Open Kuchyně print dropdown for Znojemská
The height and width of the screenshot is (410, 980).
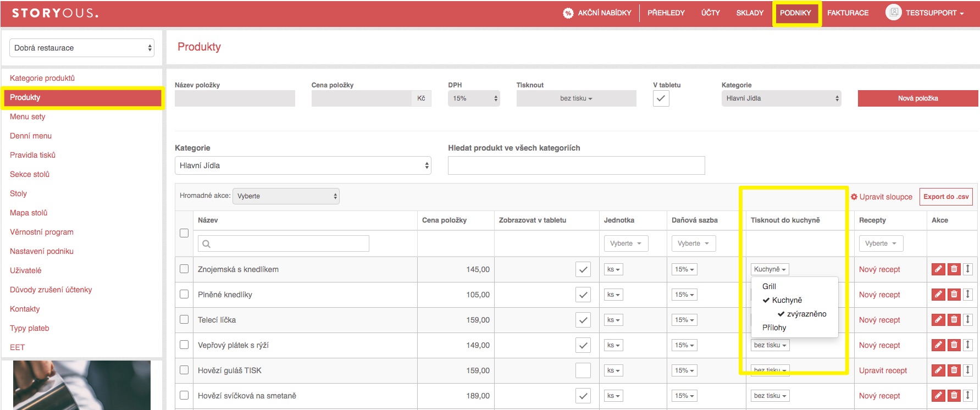(770, 269)
